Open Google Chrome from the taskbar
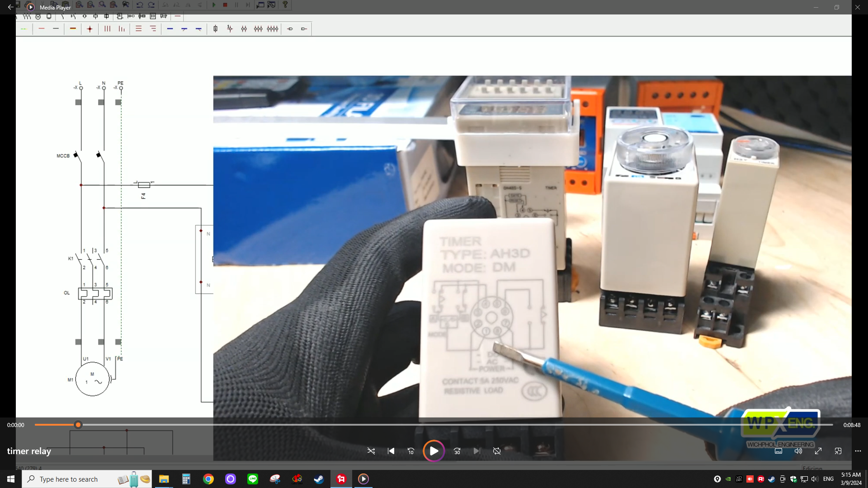Screen dimensions: 868x488 coord(208,479)
